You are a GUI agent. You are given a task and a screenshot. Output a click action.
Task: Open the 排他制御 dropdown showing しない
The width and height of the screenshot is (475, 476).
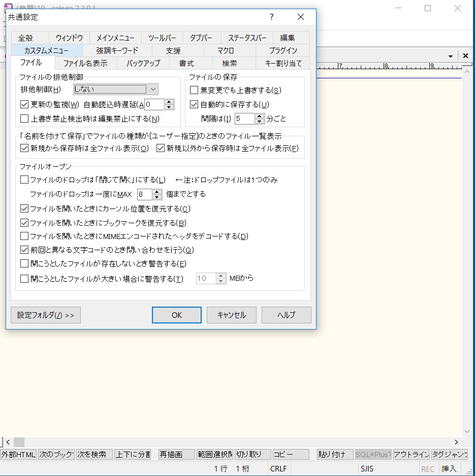153,89
